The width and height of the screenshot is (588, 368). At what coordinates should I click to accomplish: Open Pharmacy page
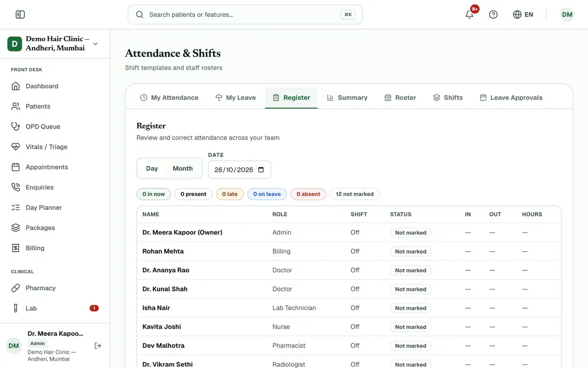(55, 288)
